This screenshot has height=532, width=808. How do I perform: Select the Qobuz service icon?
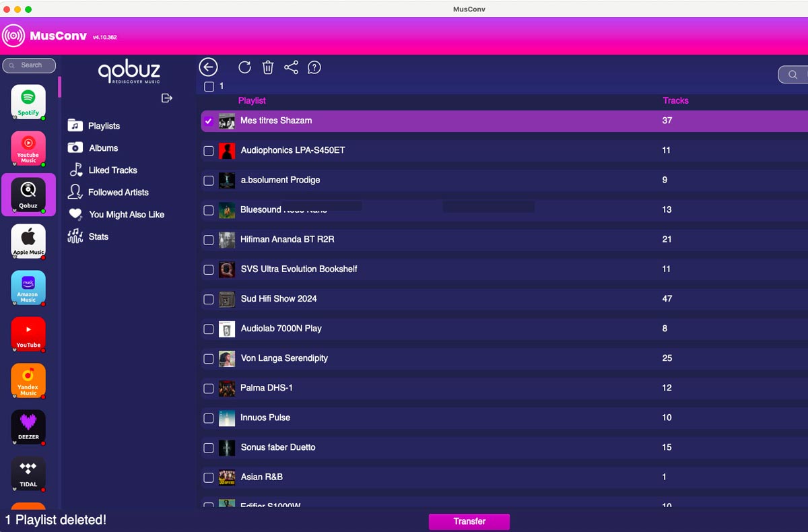coord(28,195)
